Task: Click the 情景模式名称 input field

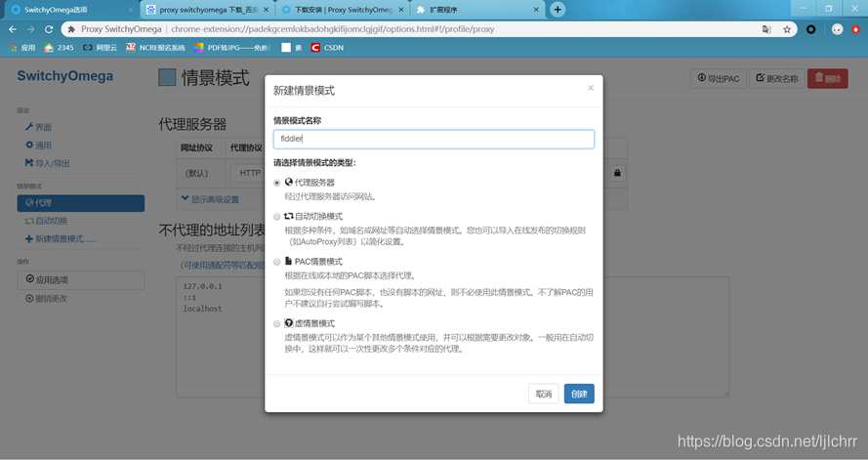Action: click(x=434, y=139)
